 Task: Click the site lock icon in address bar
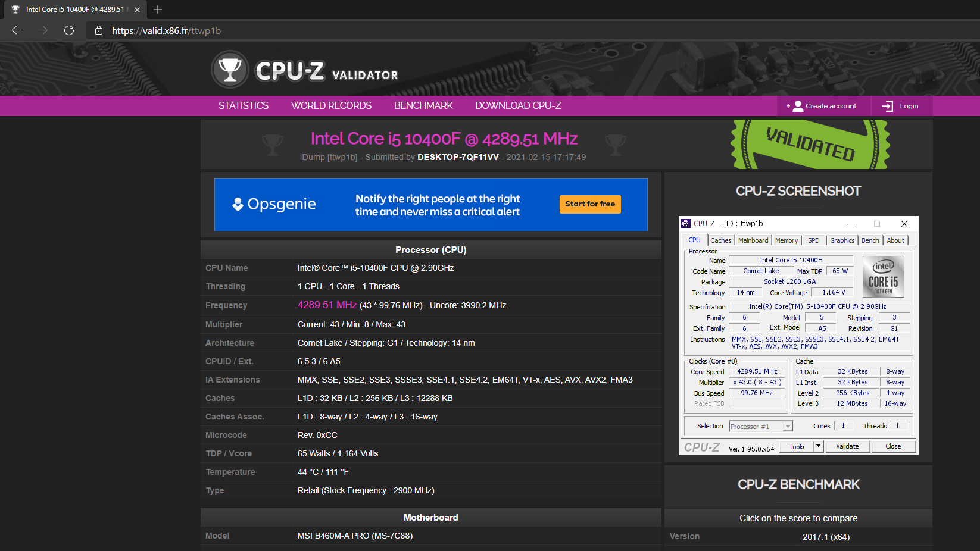(99, 30)
